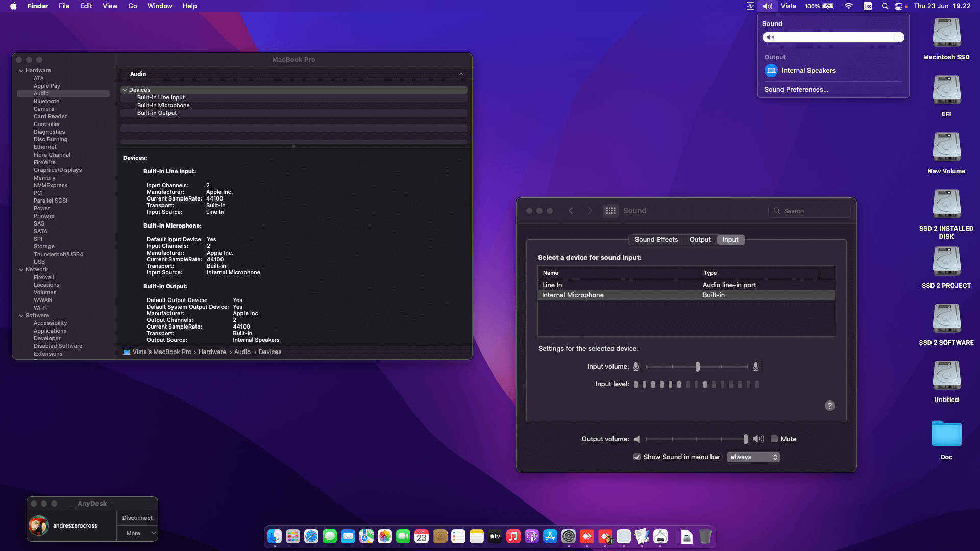The image size is (980, 551).
Task: Adjust Input volume slider knob
Action: click(x=698, y=367)
